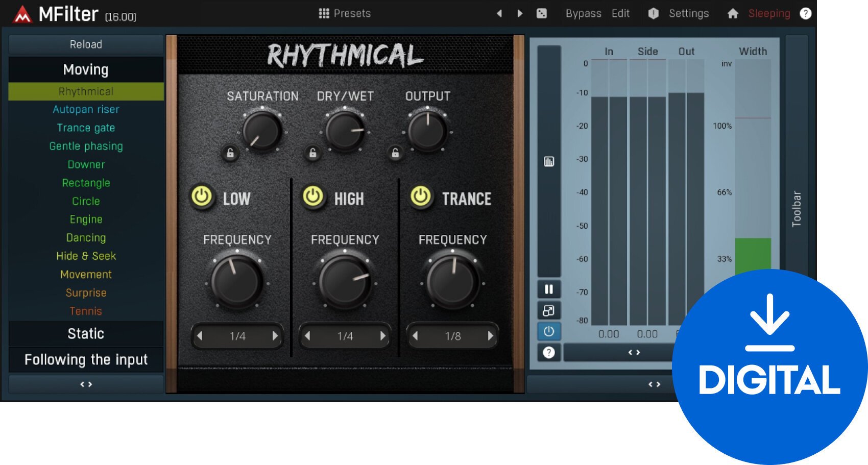868x465 pixels.
Task: Click the analyzer bars icon beside the meters
Action: (548, 161)
